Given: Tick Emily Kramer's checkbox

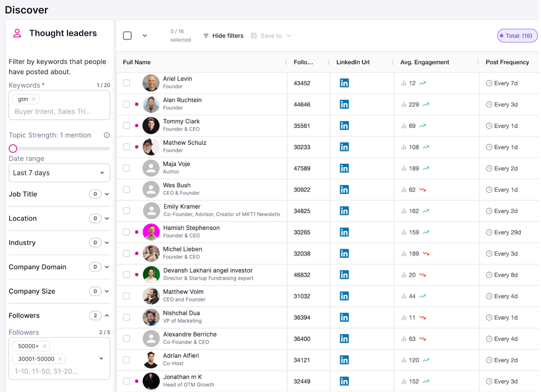Looking at the screenshot, I should pyautogui.click(x=126, y=211).
